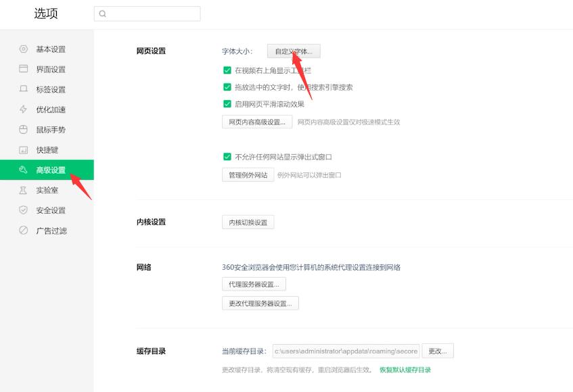
Task: Click 更改代理服务器设置... button
Action: tap(260, 303)
